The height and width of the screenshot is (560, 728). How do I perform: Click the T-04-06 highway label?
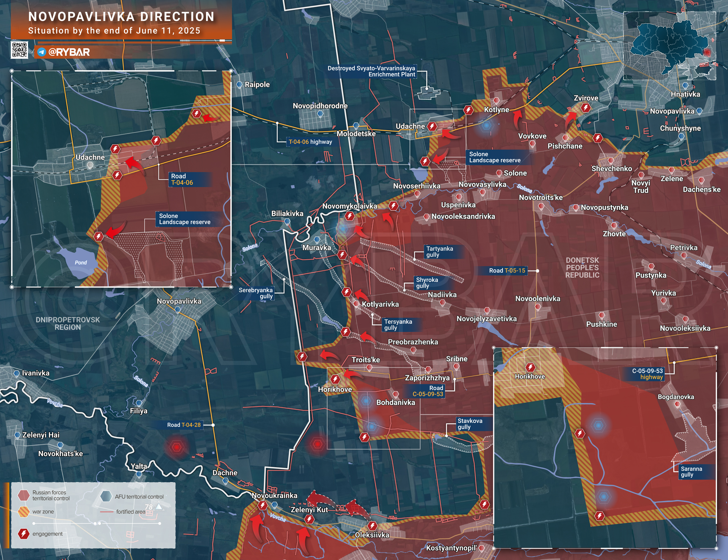(x=310, y=142)
